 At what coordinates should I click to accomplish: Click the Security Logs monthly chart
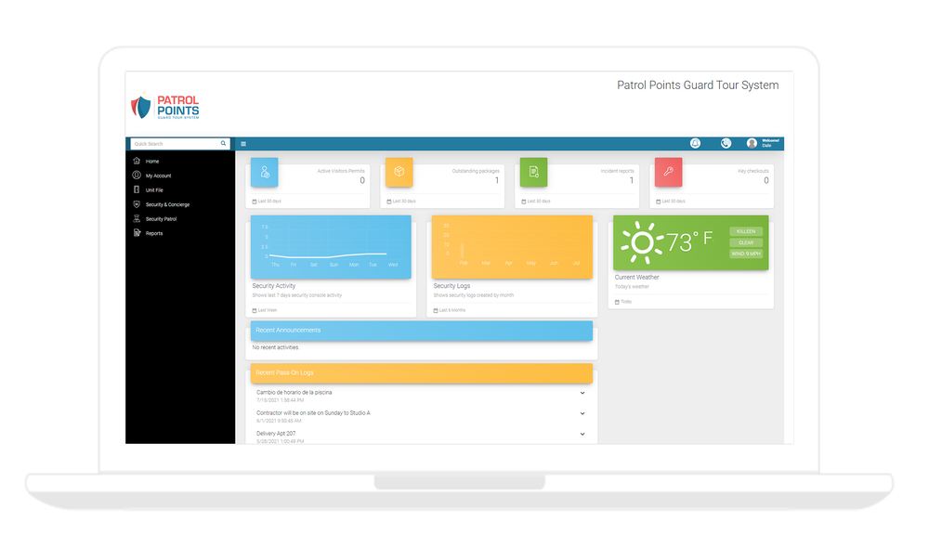pos(512,247)
